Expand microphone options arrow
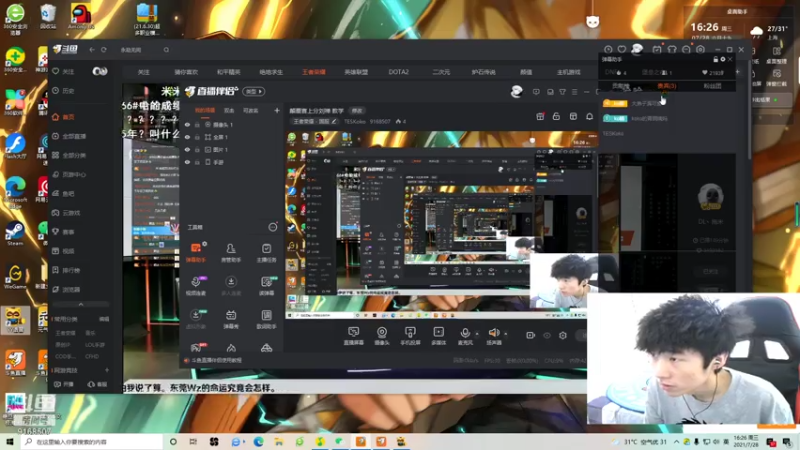Viewport: 800px width, 450px height. (477, 334)
